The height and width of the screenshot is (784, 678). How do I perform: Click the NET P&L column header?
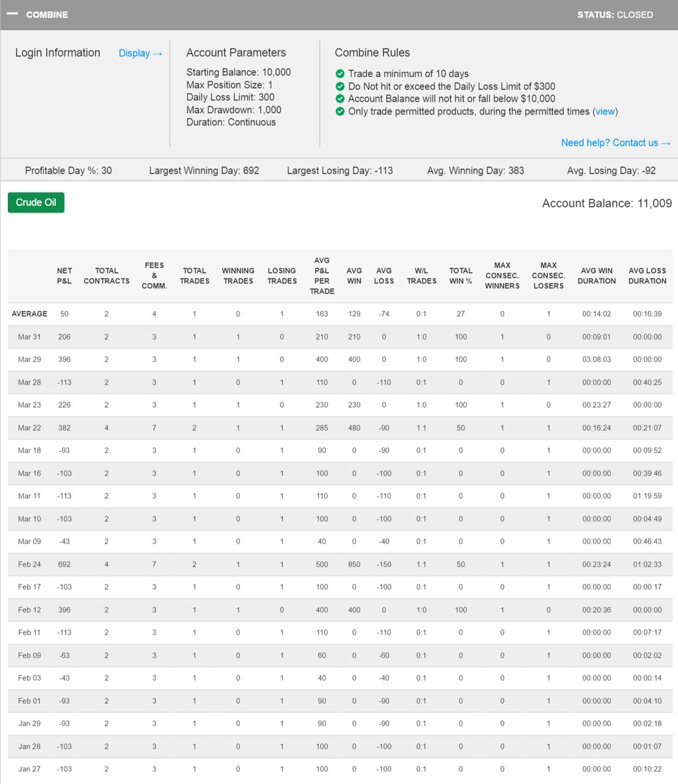(x=64, y=276)
